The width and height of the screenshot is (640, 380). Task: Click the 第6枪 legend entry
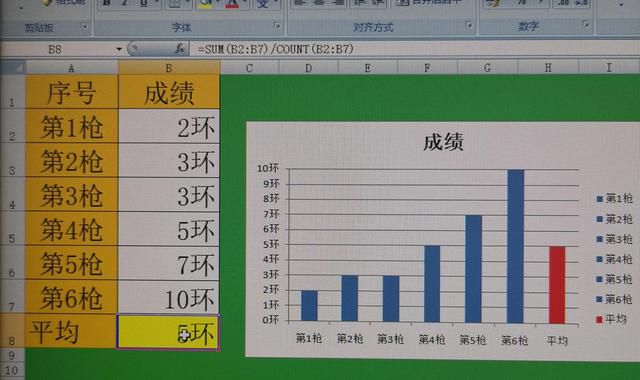(614, 299)
